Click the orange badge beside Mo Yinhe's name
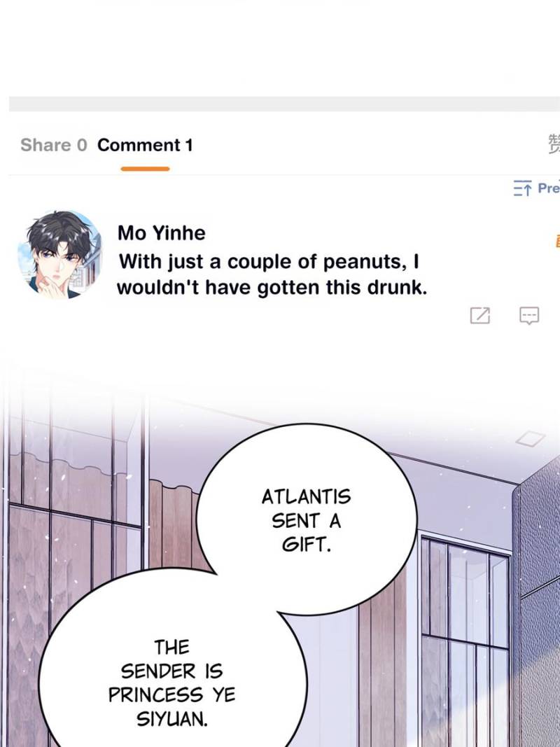 tap(557, 241)
